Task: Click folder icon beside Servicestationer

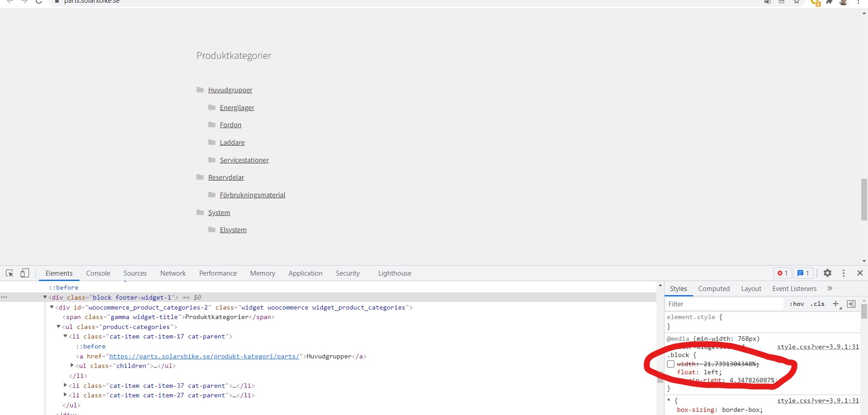Action: (212, 160)
